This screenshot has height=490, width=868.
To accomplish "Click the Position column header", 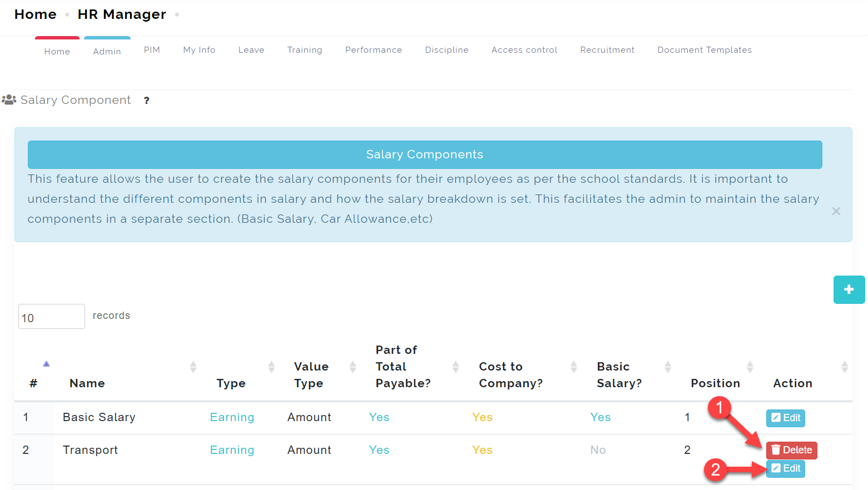I will (715, 383).
